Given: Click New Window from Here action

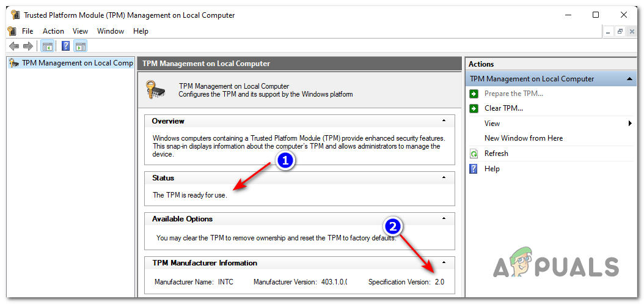Looking at the screenshot, I should click(x=524, y=138).
